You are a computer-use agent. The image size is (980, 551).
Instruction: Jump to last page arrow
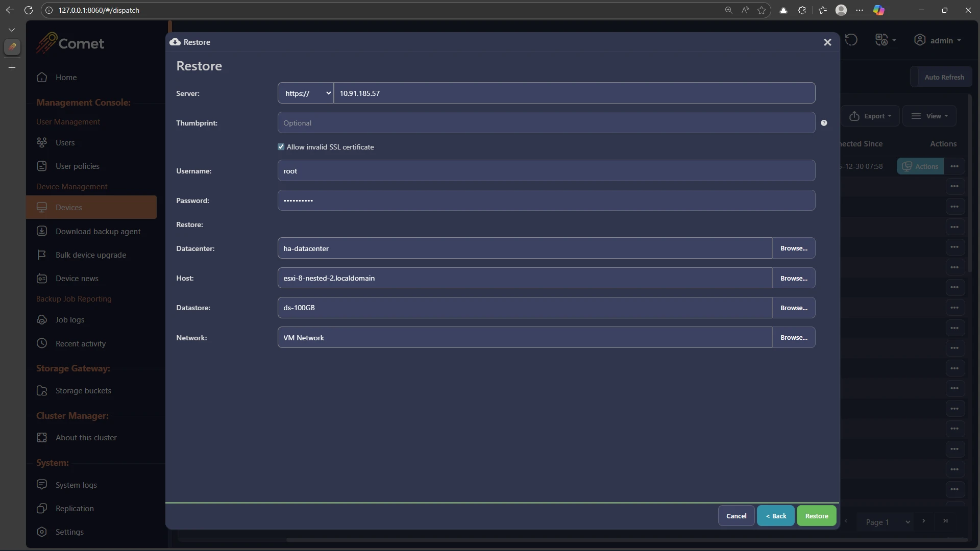(945, 521)
